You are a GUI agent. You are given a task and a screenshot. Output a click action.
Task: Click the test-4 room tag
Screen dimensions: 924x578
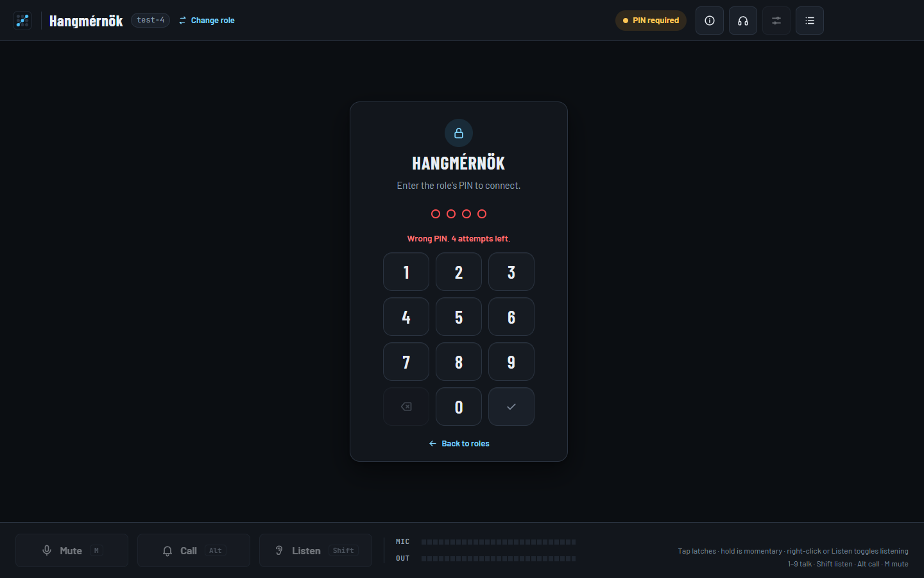(x=150, y=20)
